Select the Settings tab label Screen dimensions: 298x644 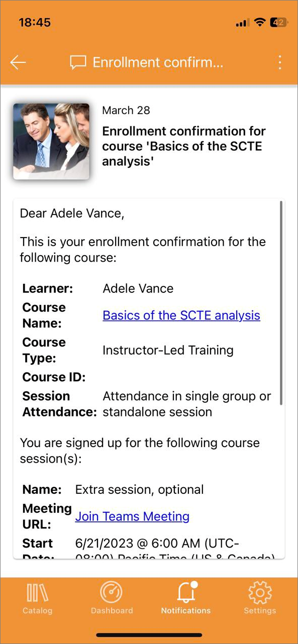[x=260, y=611]
